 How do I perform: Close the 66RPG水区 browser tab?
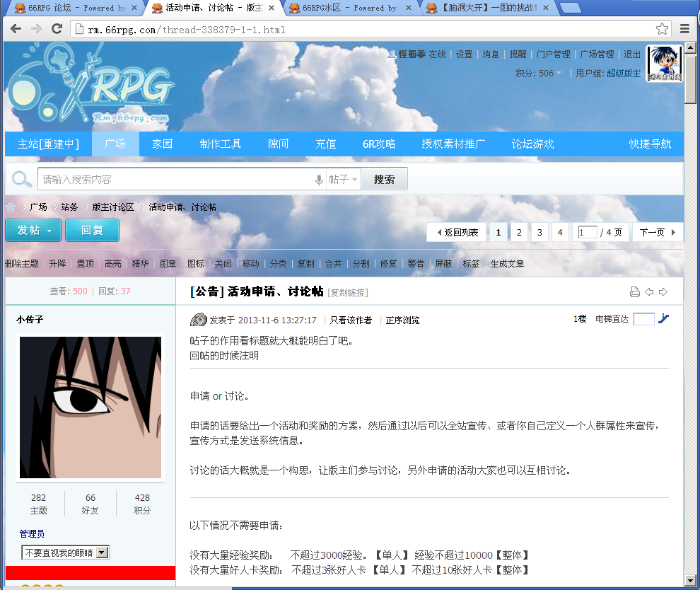pos(408,8)
